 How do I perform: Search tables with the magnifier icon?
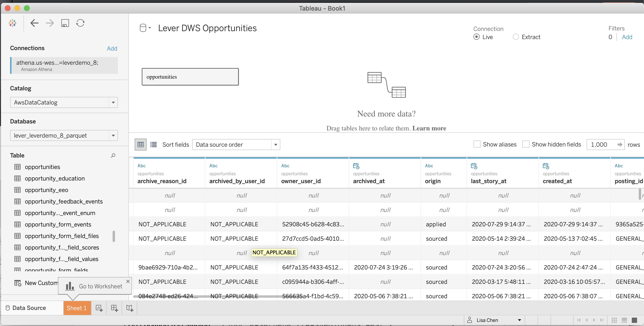113,155
